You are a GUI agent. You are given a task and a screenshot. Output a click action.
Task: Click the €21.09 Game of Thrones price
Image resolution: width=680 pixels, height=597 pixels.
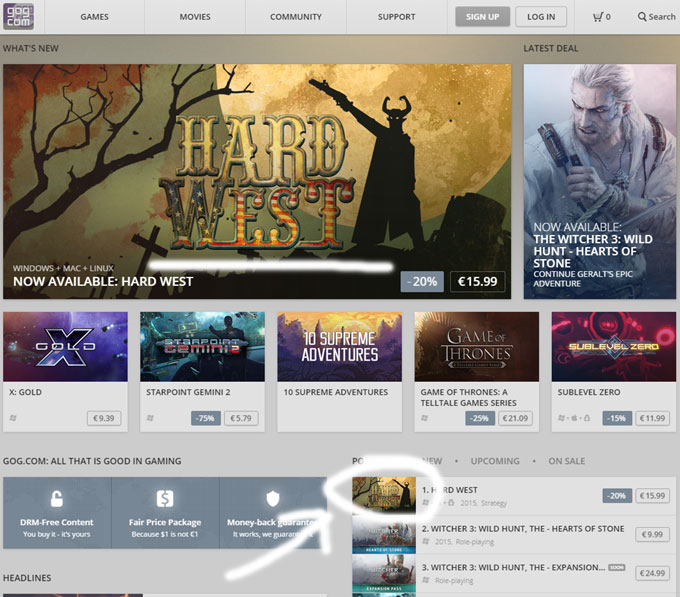click(515, 418)
